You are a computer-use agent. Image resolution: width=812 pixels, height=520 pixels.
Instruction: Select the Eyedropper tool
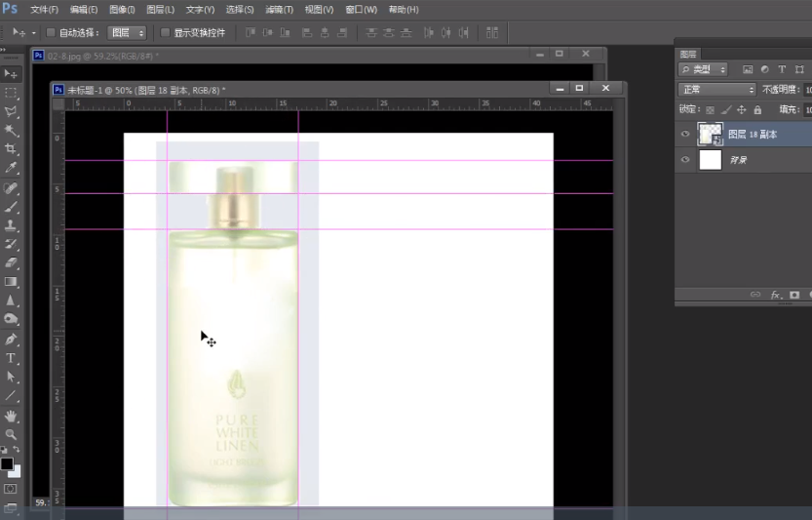(x=11, y=168)
